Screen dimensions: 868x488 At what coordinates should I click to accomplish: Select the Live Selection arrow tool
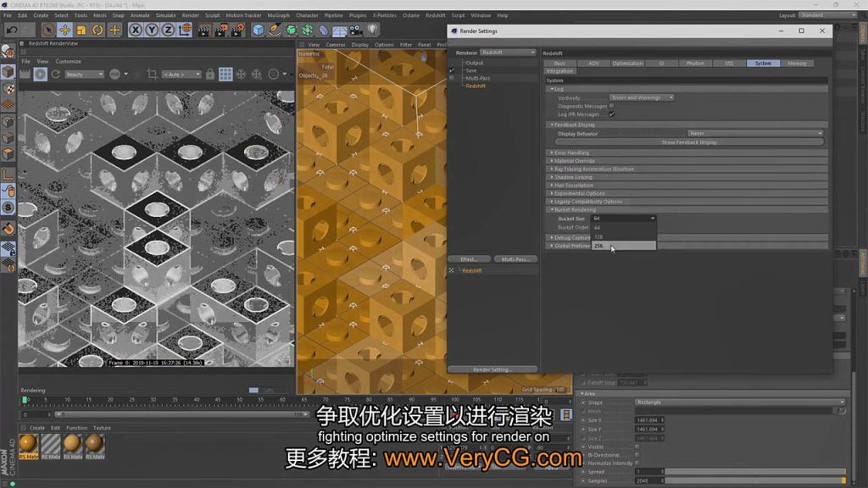click(48, 30)
